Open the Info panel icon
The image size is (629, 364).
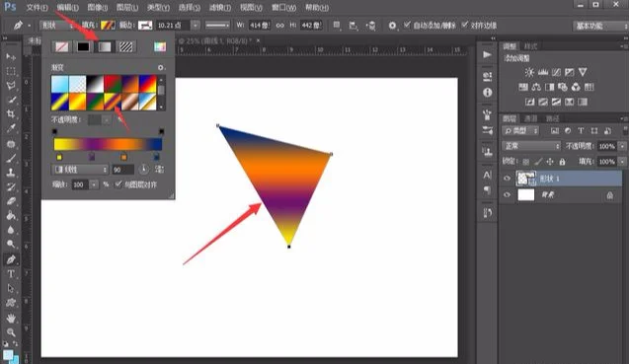[x=488, y=93]
